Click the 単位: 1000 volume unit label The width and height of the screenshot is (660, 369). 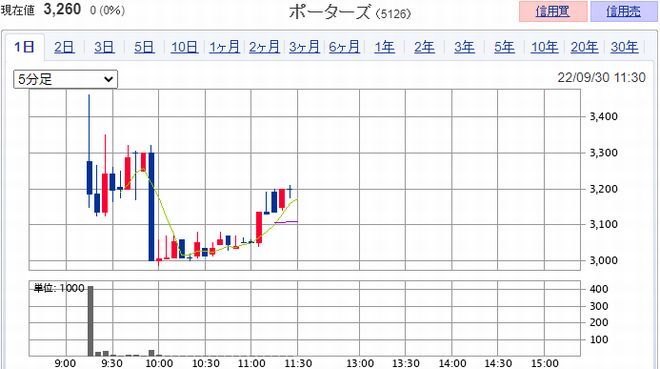coord(59,288)
